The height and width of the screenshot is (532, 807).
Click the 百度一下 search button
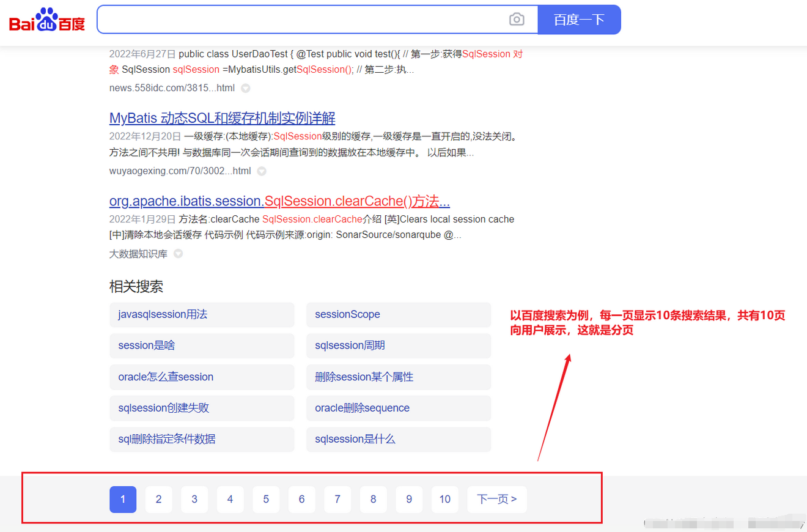(x=579, y=20)
